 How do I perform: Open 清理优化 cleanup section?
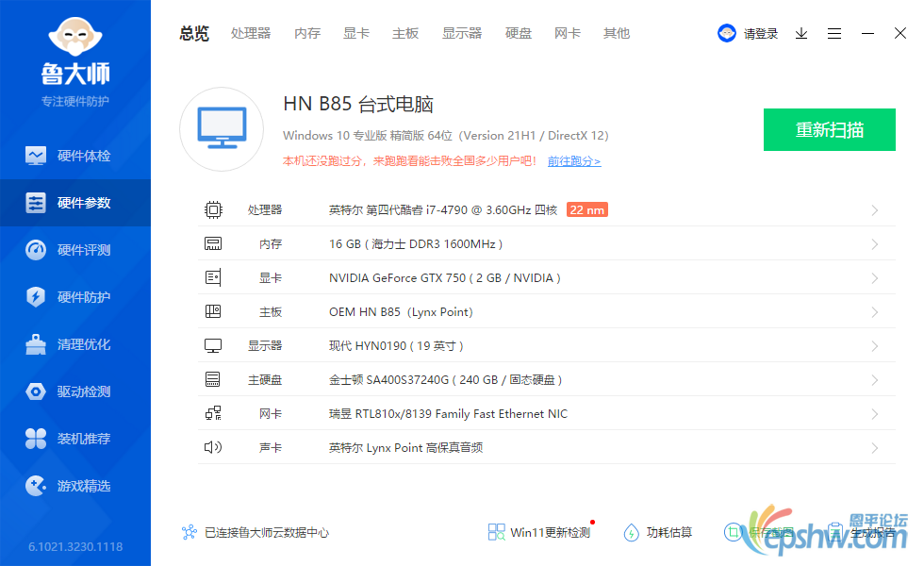click(75, 344)
